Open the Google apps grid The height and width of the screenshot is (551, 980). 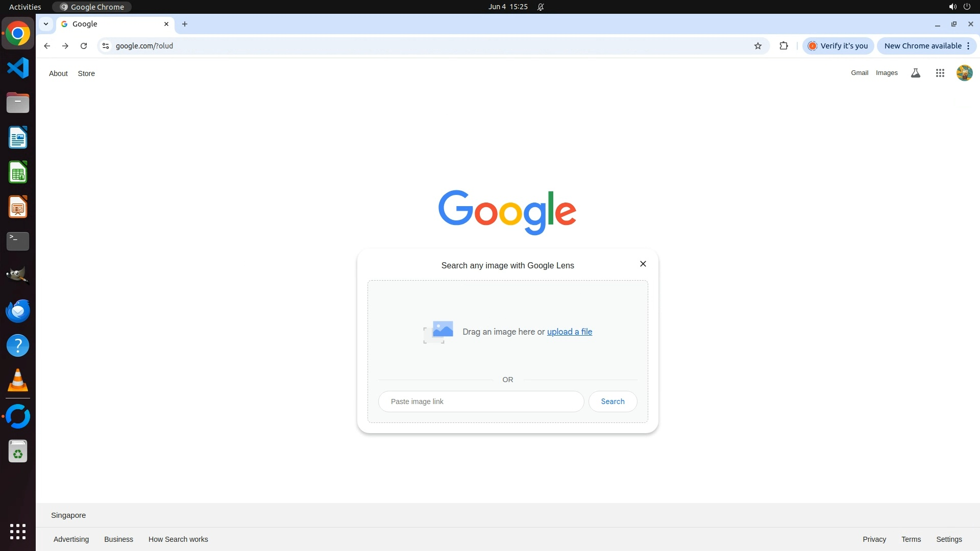(x=940, y=73)
